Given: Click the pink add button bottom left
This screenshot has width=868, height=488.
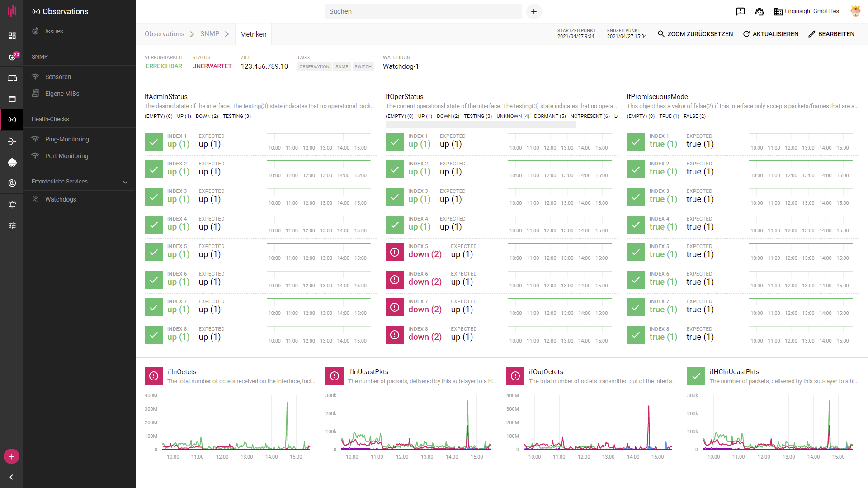Looking at the screenshot, I should (x=11, y=456).
